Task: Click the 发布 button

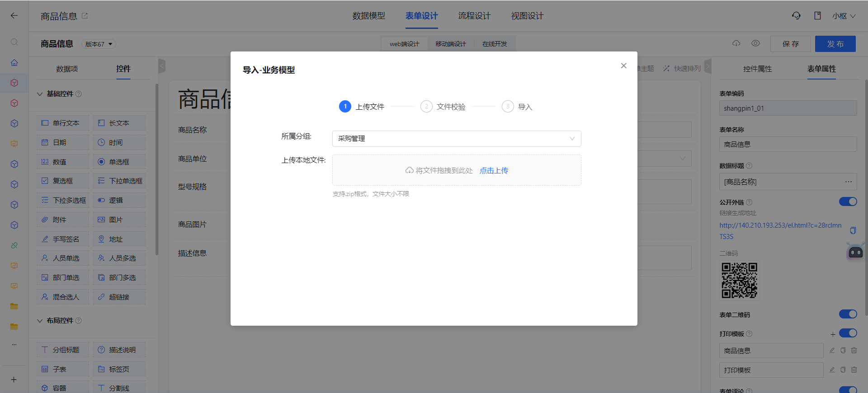Action: tap(835, 44)
